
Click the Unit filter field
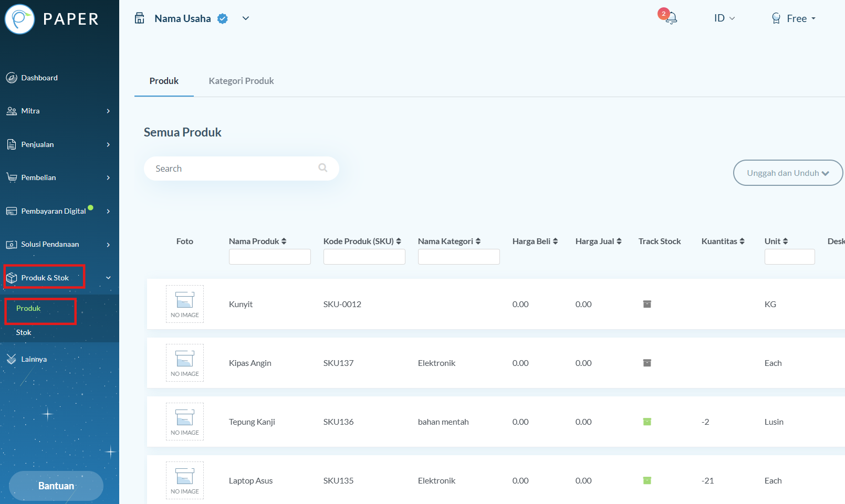pos(790,257)
